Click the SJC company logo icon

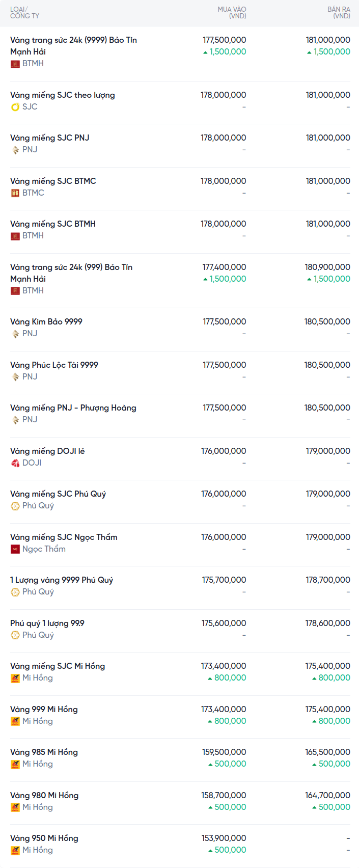pos(15,107)
